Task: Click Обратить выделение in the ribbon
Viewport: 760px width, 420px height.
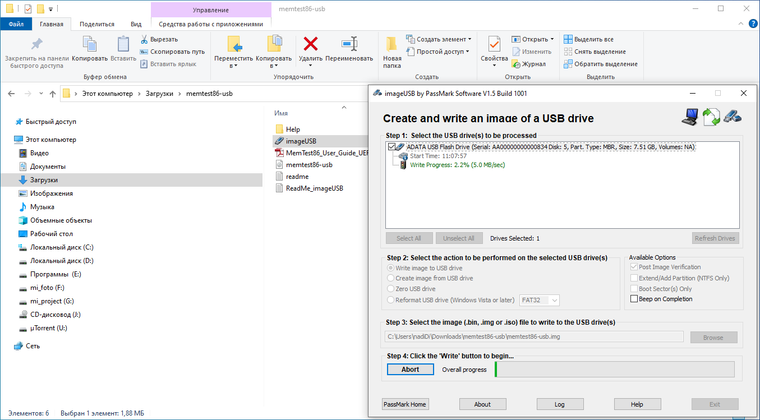Action: [x=601, y=64]
